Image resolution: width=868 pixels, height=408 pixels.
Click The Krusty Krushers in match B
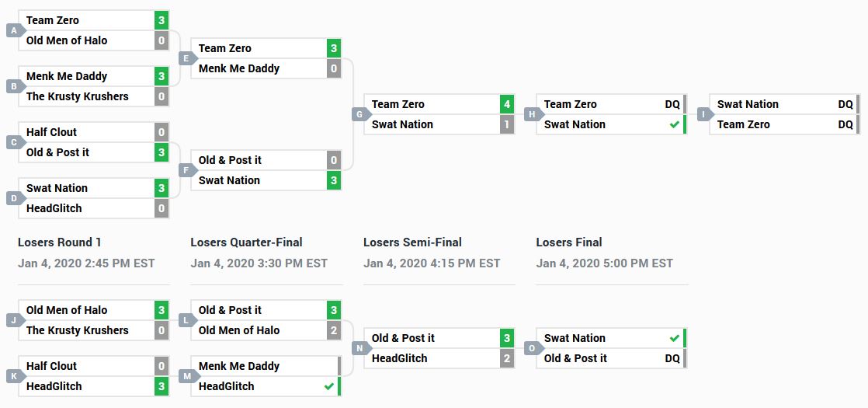pyautogui.click(x=77, y=96)
